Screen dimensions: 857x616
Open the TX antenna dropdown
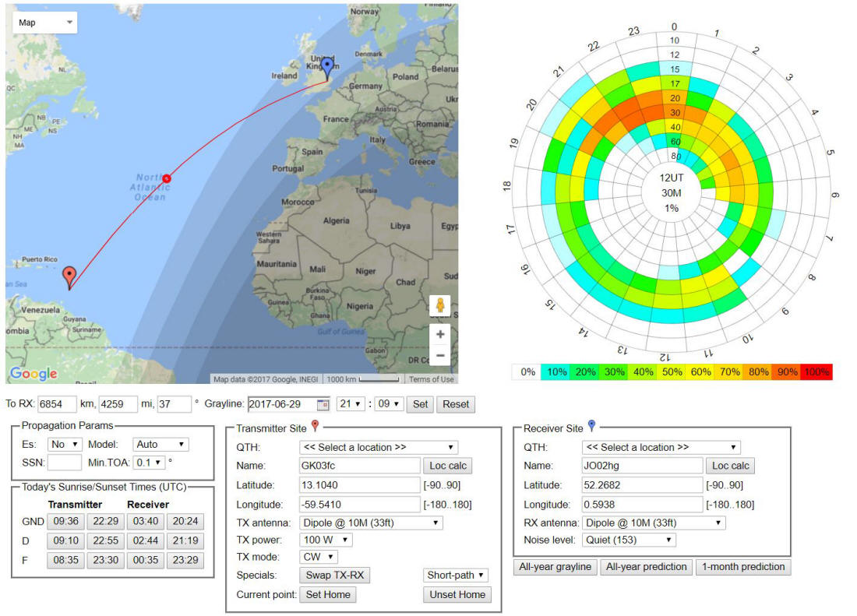[x=371, y=523]
